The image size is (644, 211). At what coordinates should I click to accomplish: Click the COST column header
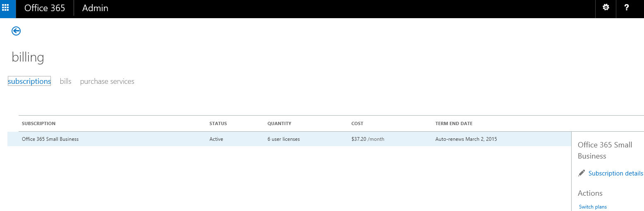click(357, 123)
